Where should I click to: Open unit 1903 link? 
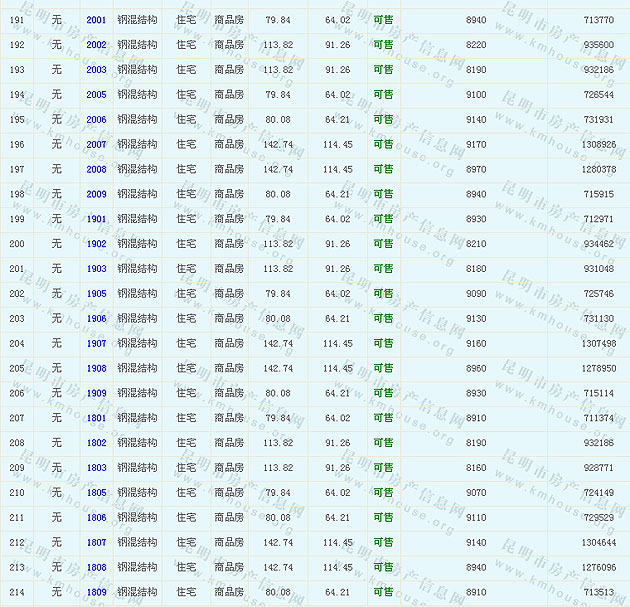[96, 269]
